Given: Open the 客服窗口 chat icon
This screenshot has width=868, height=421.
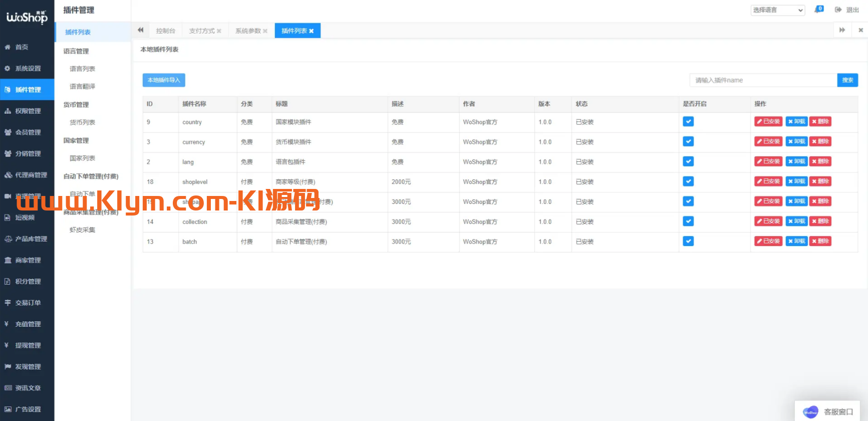Looking at the screenshot, I should coord(810,412).
